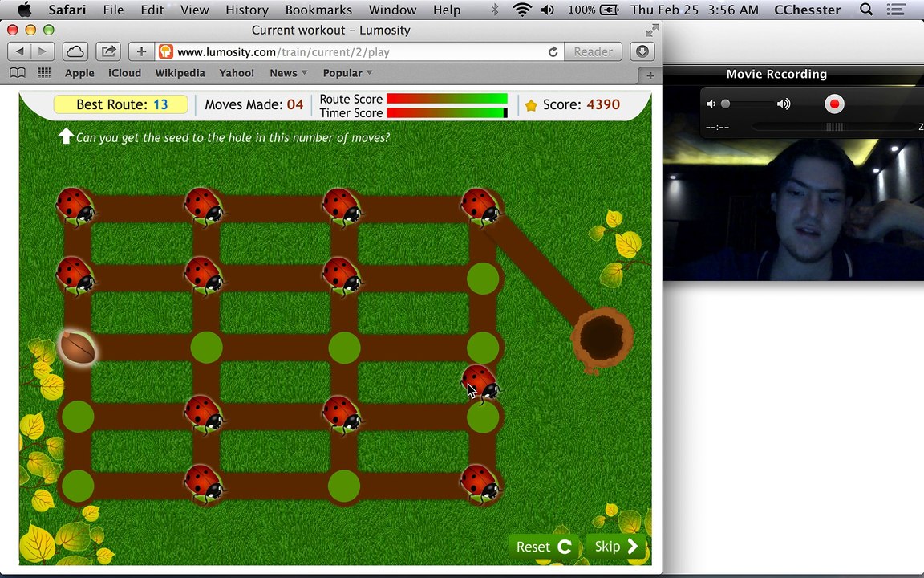Click the menu bar clock
This screenshot has width=924, height=578.
696,10
